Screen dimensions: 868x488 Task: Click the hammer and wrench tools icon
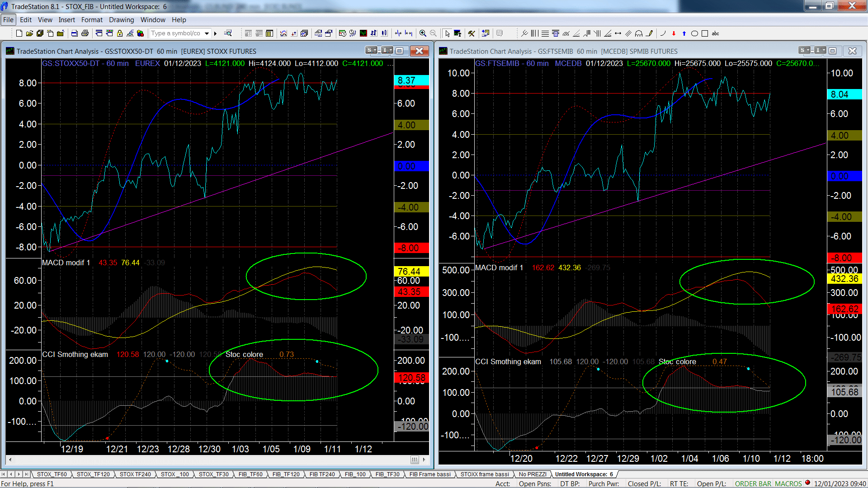tap(472, 33)
